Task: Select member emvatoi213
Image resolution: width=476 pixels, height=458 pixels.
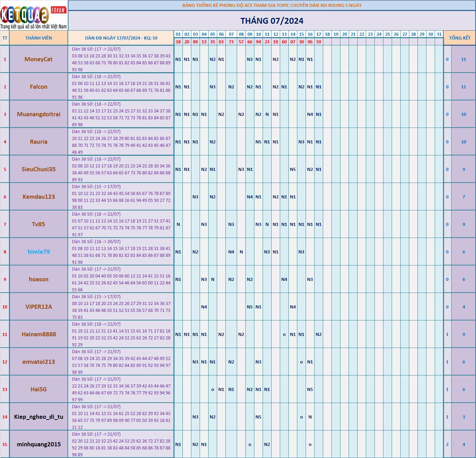Action: click(x=39, y=362)
